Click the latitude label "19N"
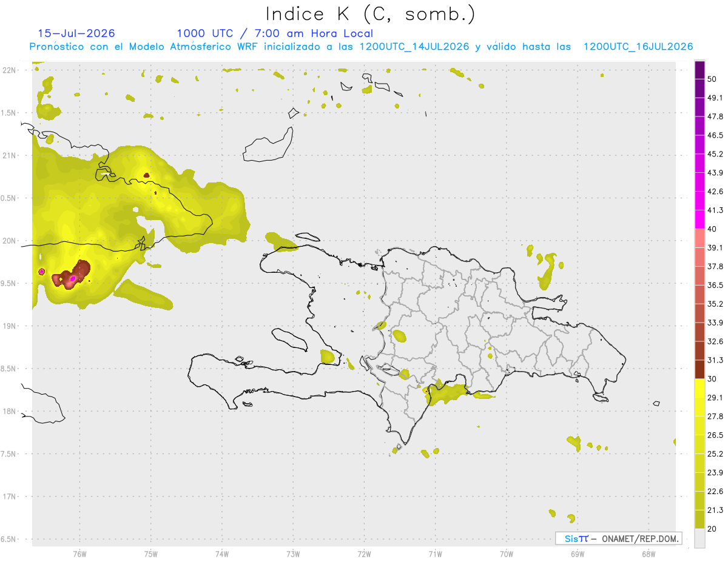The height and width of the screenshot is (562, 728). [8, 326]
